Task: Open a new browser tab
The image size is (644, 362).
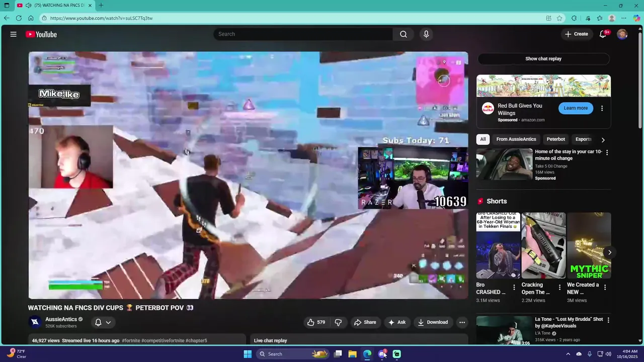Action: coord(101,6)
